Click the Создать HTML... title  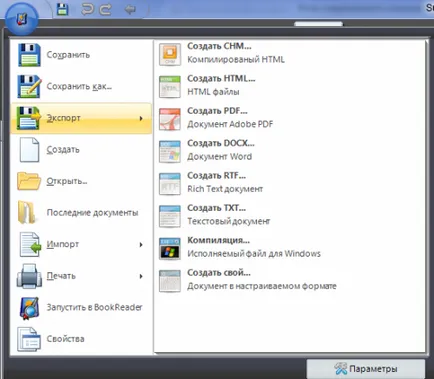pos(221,78)
